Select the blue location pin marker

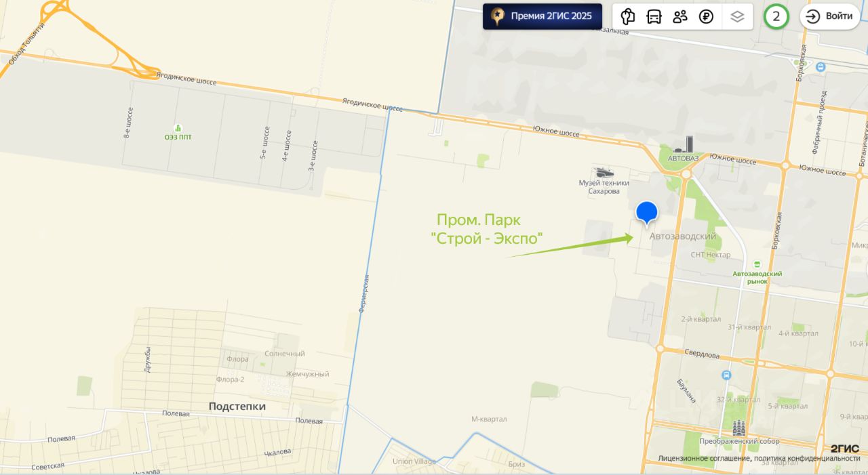tap(647, 213)
